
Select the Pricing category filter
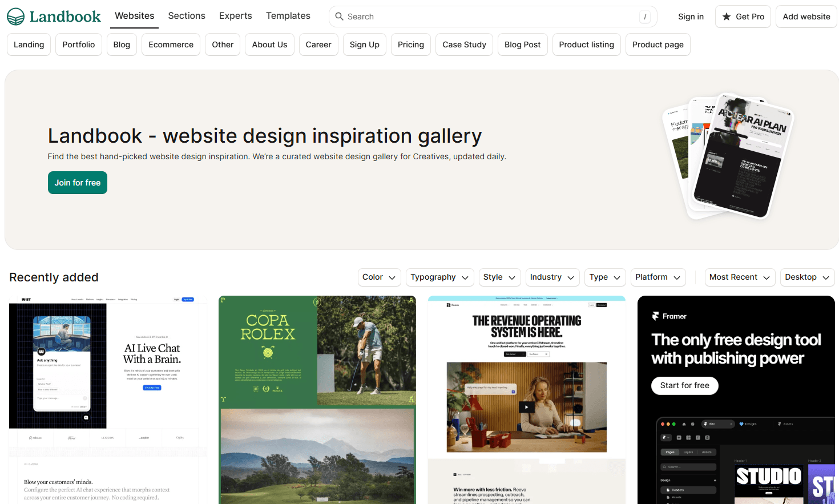(411, 45)
